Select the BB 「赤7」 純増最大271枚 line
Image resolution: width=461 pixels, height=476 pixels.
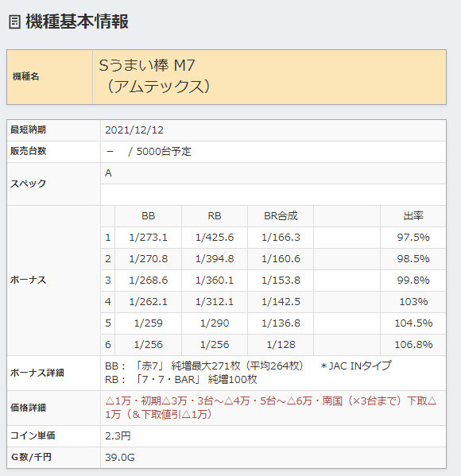[x=204, y=366]
